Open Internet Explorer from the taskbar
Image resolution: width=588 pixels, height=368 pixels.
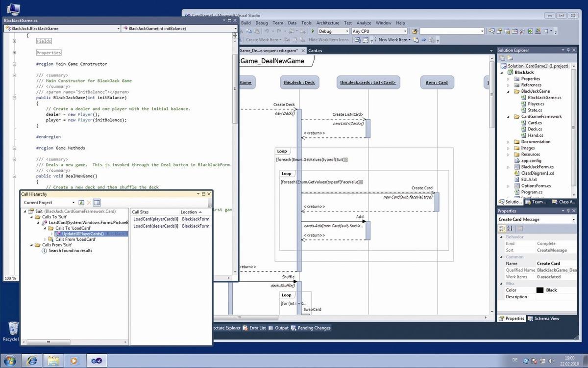(x=32, y=360)
